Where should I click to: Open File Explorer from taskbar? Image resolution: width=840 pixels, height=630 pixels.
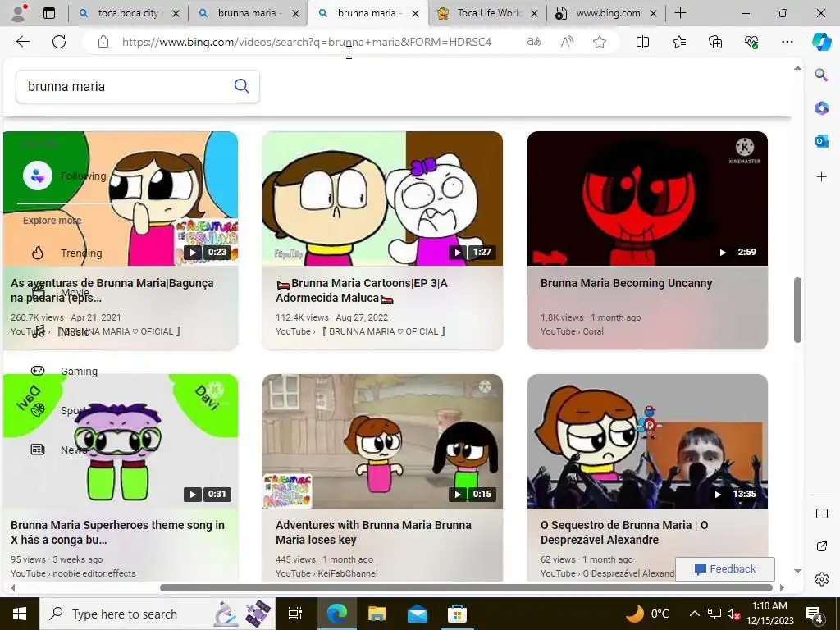click(x=377, y=614)
